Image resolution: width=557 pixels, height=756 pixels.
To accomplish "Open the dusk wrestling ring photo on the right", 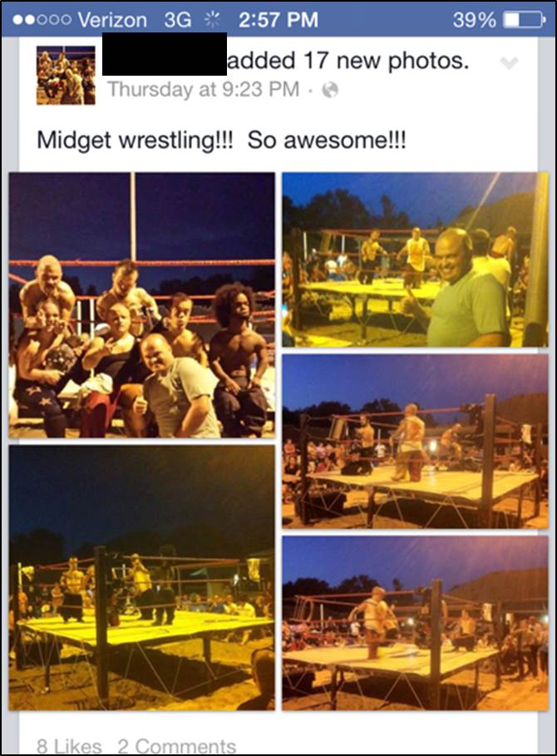I will pos(415,441).
